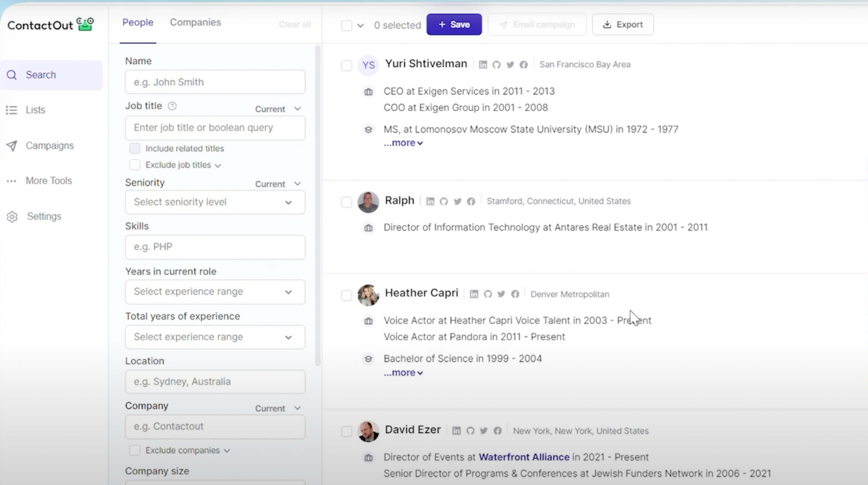Viewport: 868px width, 485px height.
Task: Click the purple Save button
Action: coord(454,25)
